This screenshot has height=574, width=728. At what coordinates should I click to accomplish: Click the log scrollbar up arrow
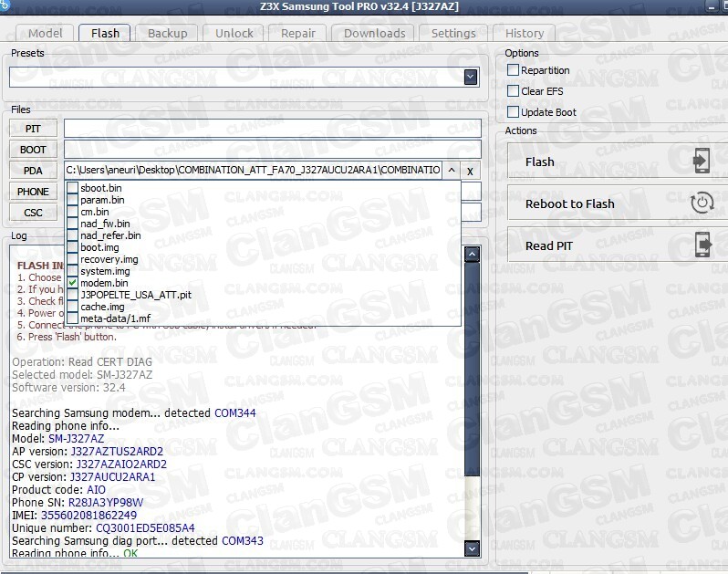tap(472, 254)
